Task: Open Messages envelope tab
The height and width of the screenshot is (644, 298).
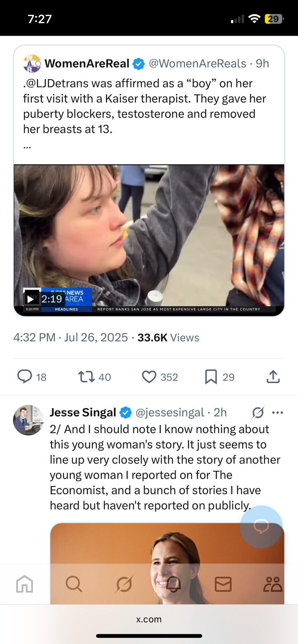Action: tap(223, 584)
